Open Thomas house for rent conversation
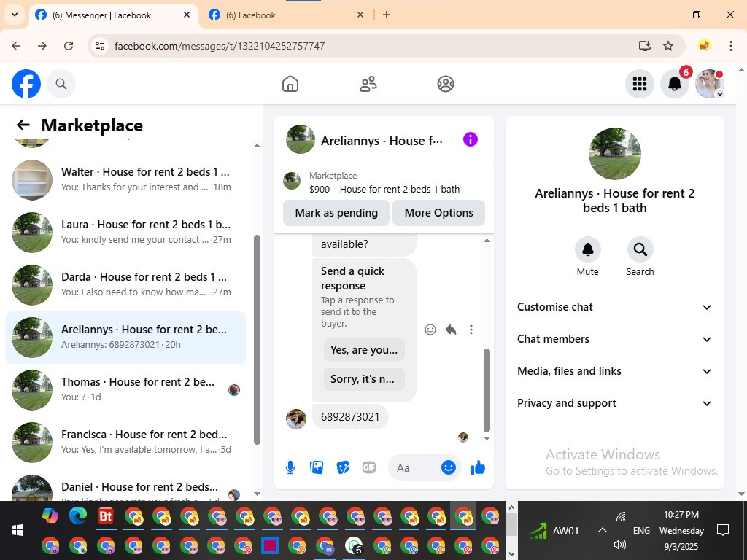The image size is (747, 560). click(125, 389)
